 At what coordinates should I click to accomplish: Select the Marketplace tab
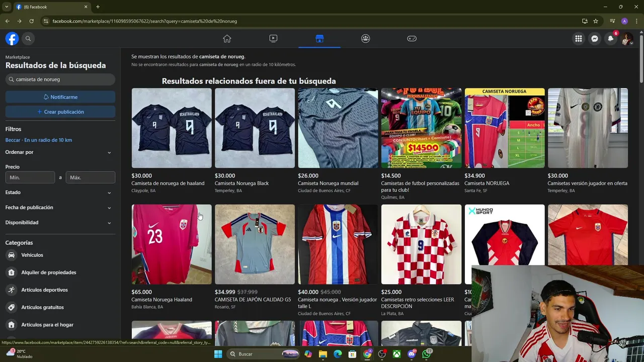click(319, 38)
